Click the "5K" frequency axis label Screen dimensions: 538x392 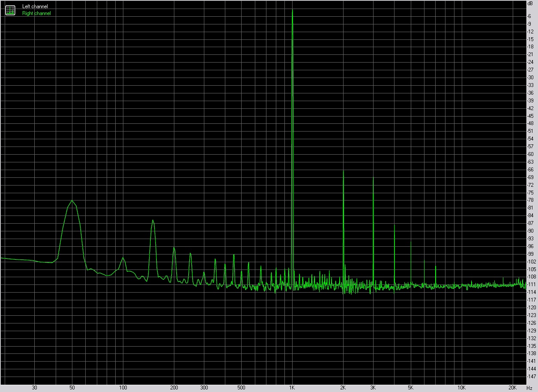point(410,388)
